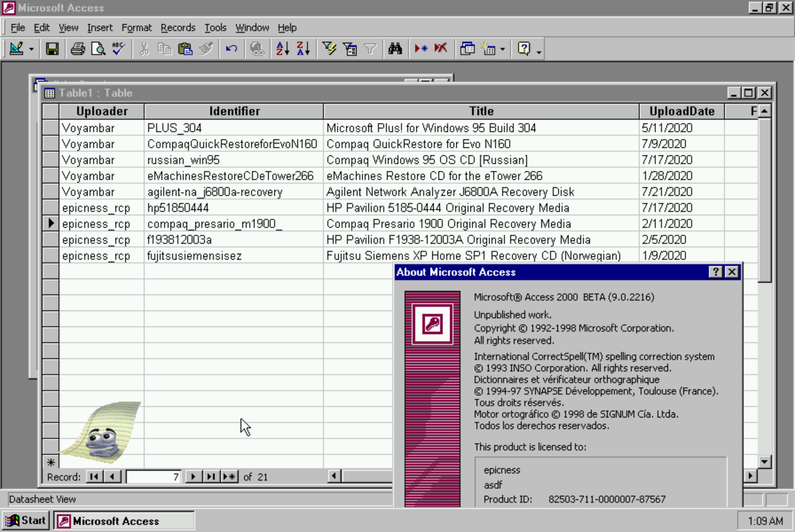Click the Filter By Form icon

[350, 48]
